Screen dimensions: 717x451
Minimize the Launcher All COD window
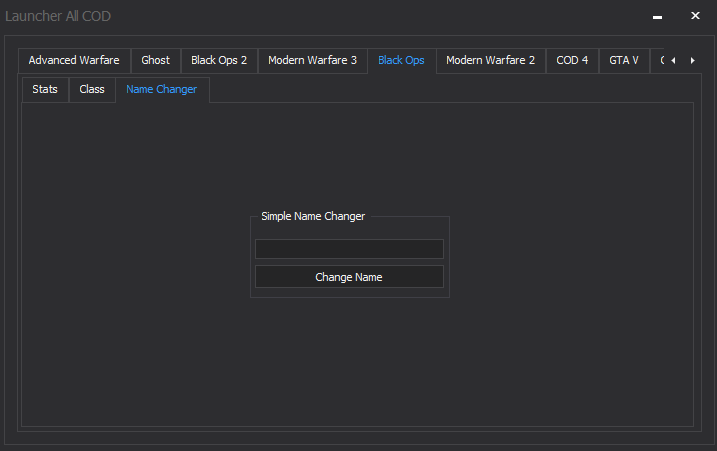click(658, 16)
